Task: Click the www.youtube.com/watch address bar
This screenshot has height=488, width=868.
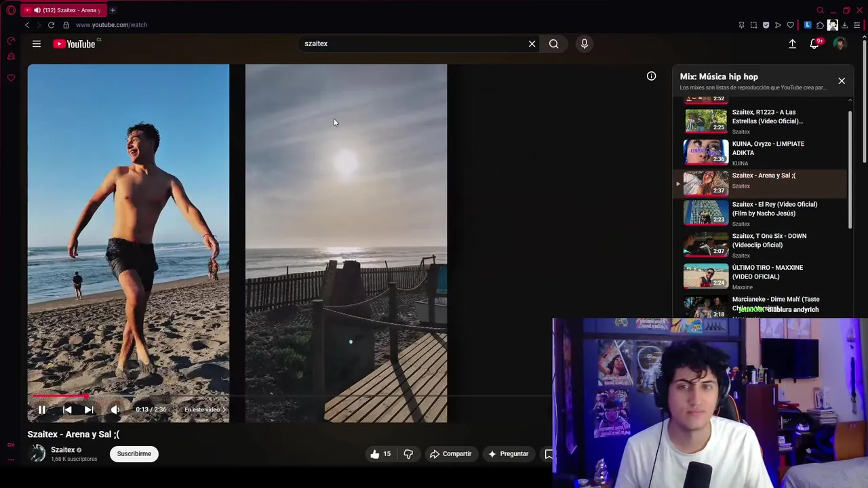Action: 111,25
